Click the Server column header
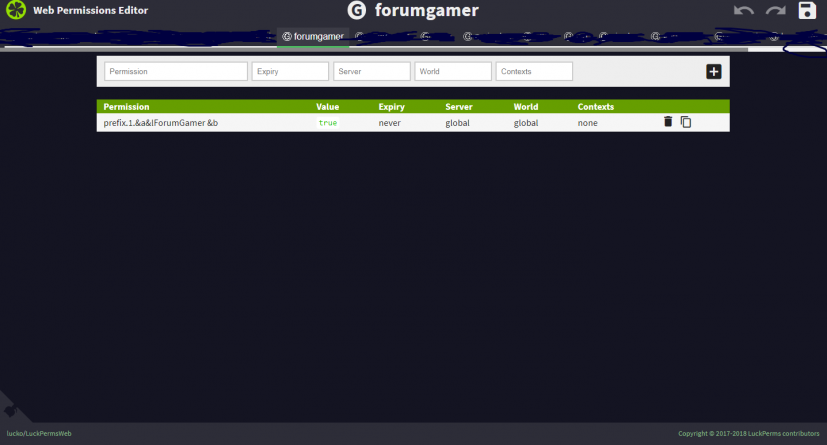 459,107
